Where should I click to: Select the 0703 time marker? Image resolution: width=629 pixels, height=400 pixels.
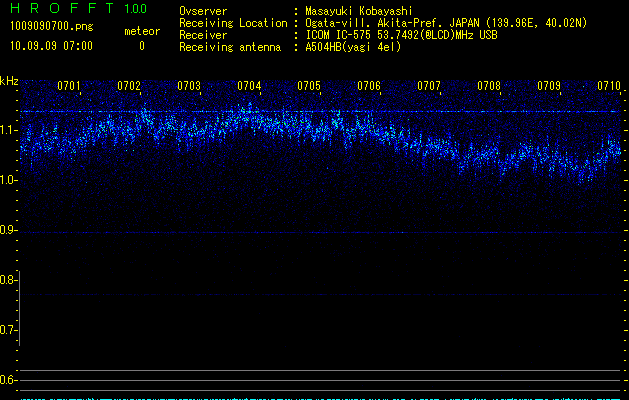click(x=189, y=86)
